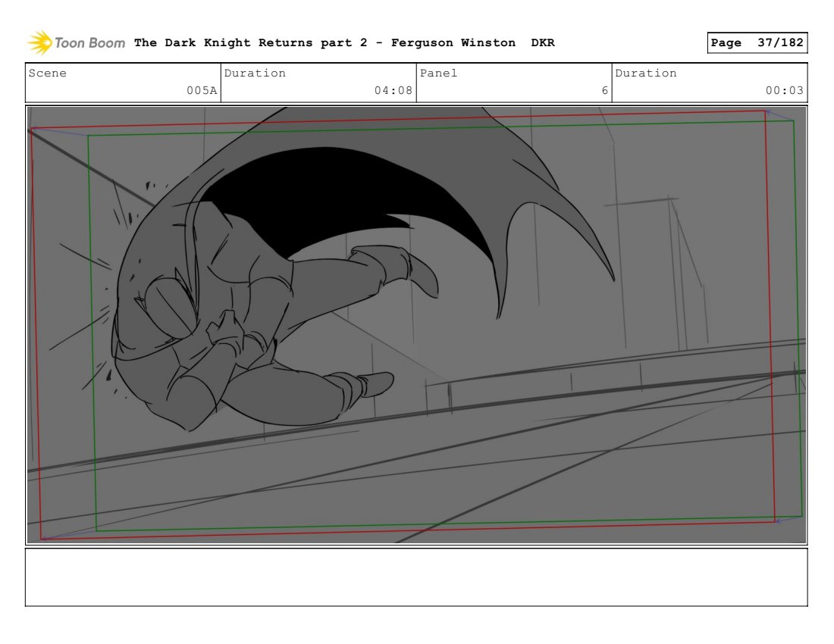The width and height of the screenshot is (834, 644).
Task: Click the storyboard panel drawing of caped figure
Action: pyautogui.click(x=416, y=325)
